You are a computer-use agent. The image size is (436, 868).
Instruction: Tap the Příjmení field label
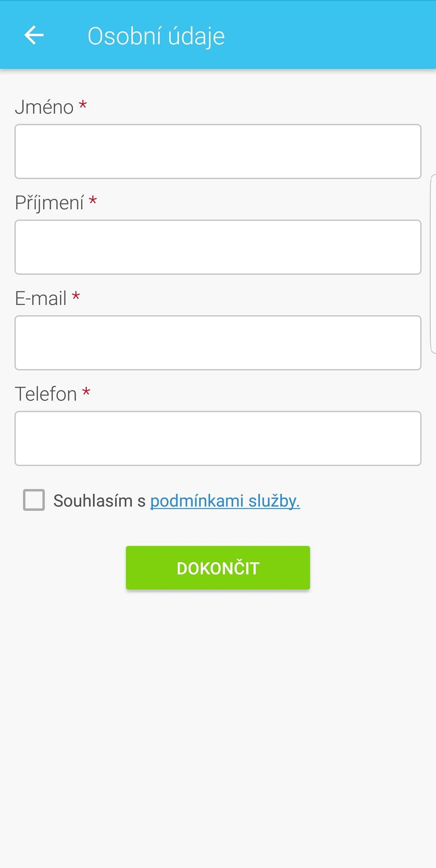[49, 203]
